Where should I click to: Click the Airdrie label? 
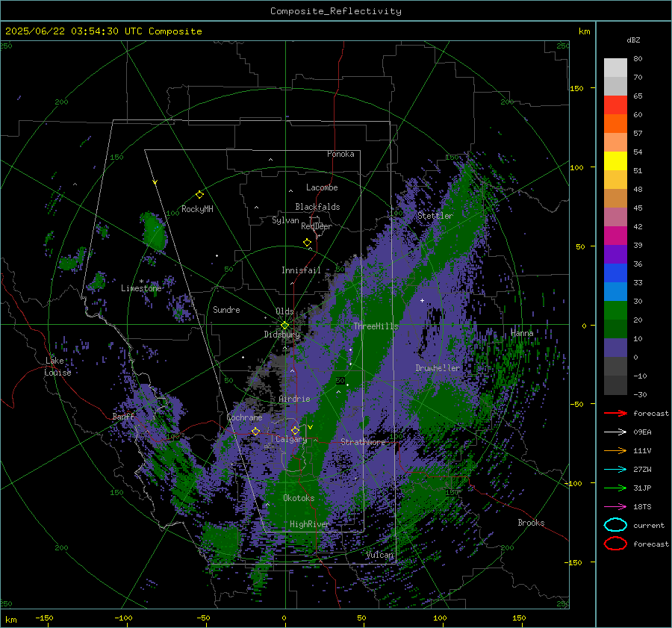pos(294,399)
